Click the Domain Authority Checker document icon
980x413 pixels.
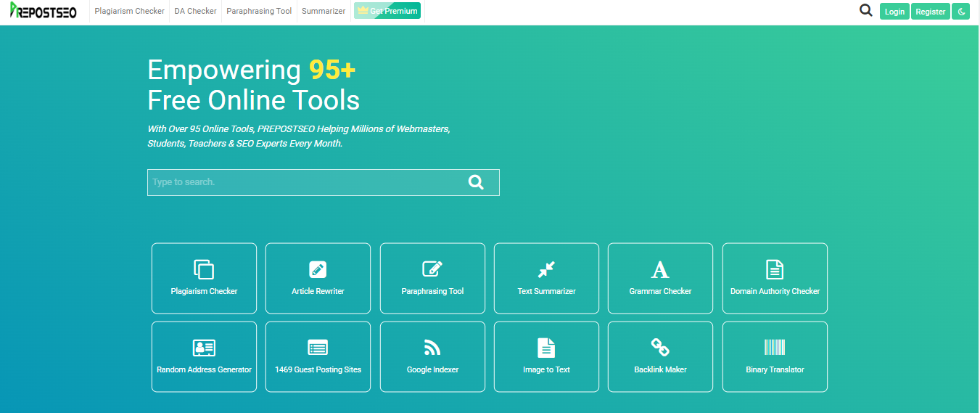click(x=775, y=269)
